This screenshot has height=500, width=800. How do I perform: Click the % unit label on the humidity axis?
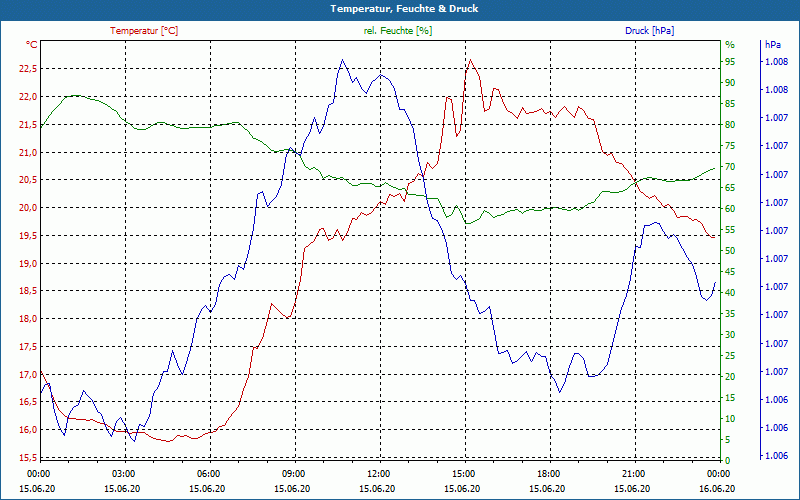730,45
